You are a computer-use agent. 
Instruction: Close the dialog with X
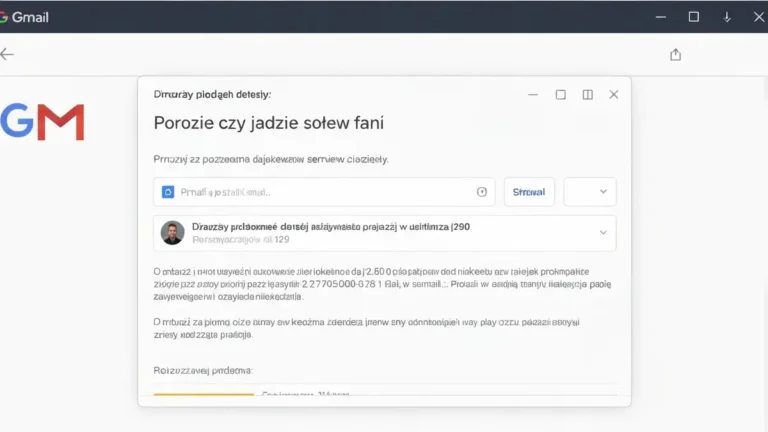pos(614,95)
